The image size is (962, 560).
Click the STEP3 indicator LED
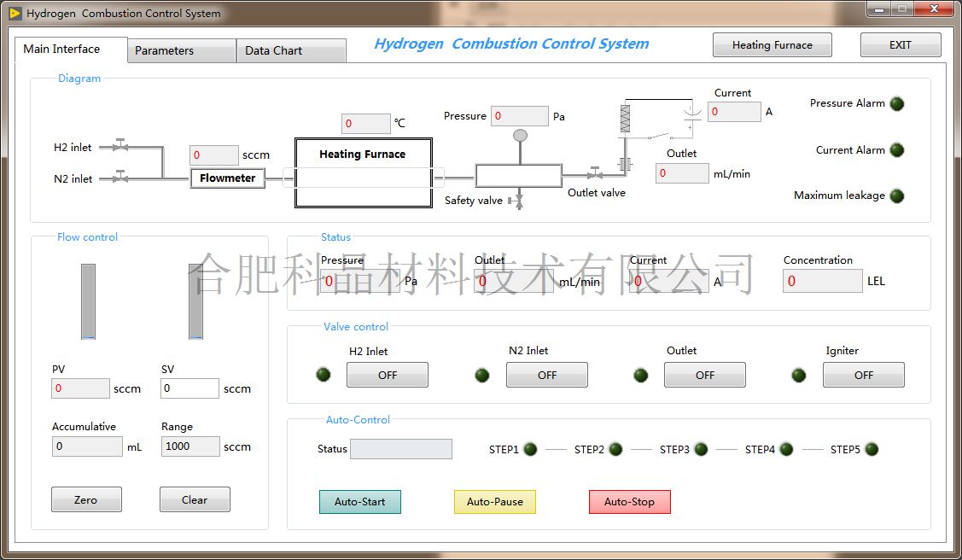tap(701, 450)
